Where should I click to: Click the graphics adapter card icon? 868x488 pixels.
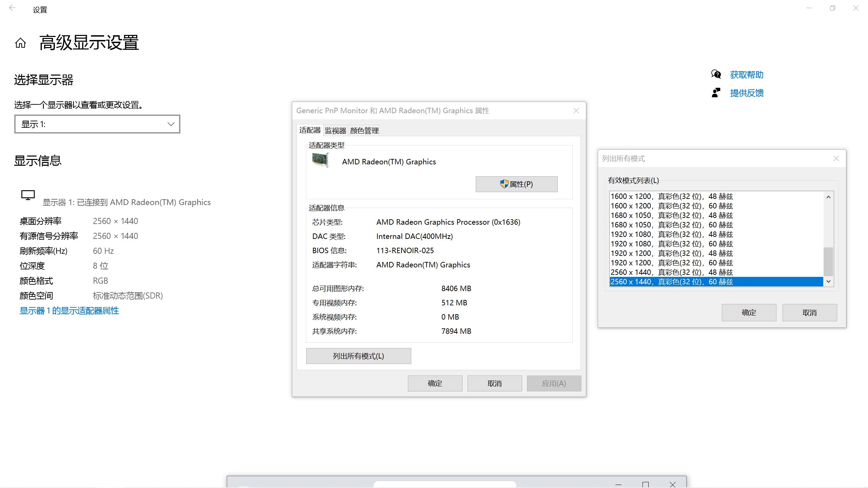pos(321,160)
